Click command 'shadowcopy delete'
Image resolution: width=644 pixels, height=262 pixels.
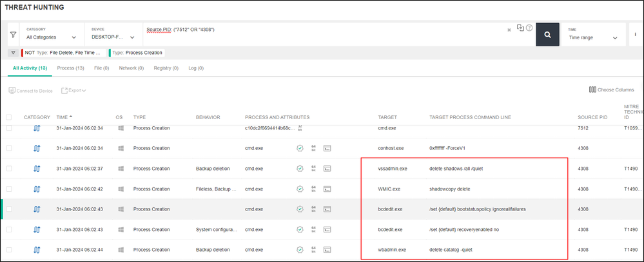tap(450, 189)
